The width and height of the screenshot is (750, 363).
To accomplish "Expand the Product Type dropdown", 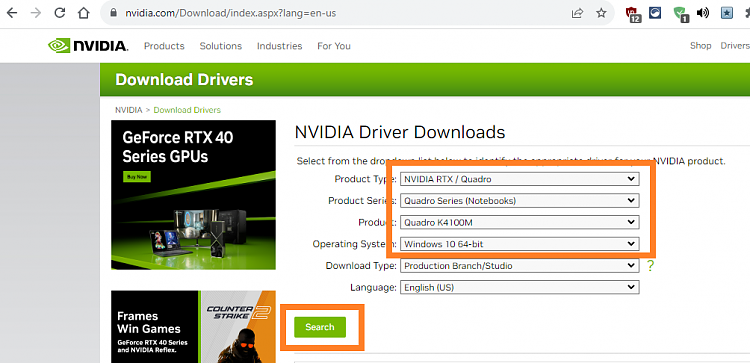I will click(519, 179).
